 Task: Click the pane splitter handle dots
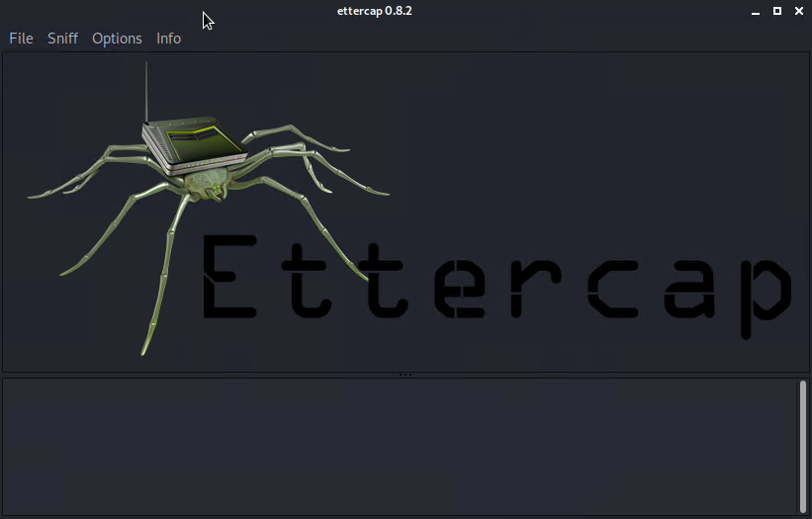click(x=406, y=375)
